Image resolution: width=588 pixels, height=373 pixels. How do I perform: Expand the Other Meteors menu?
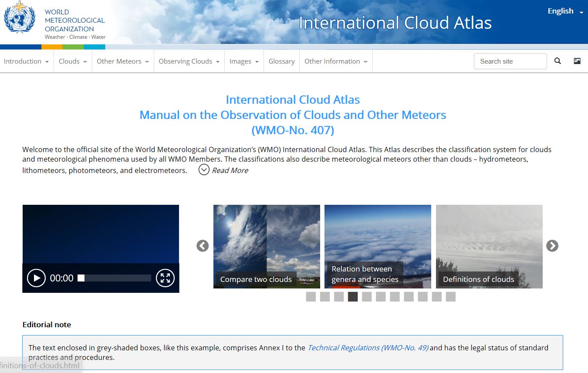point(123,61)
